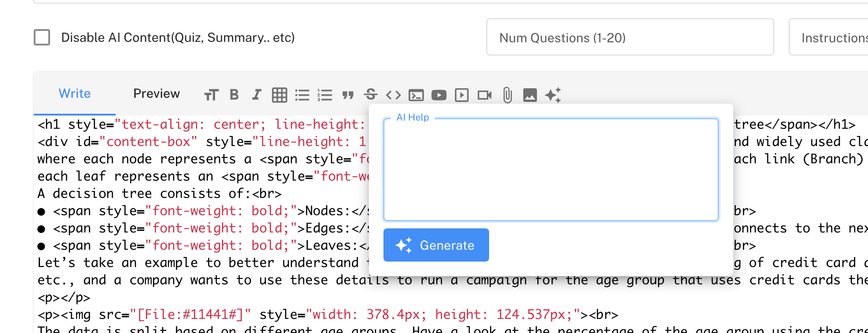Screen dimensions: 868x333
Task: Toggle bold formatting in toolbar
Action: (x=234, y=95)
